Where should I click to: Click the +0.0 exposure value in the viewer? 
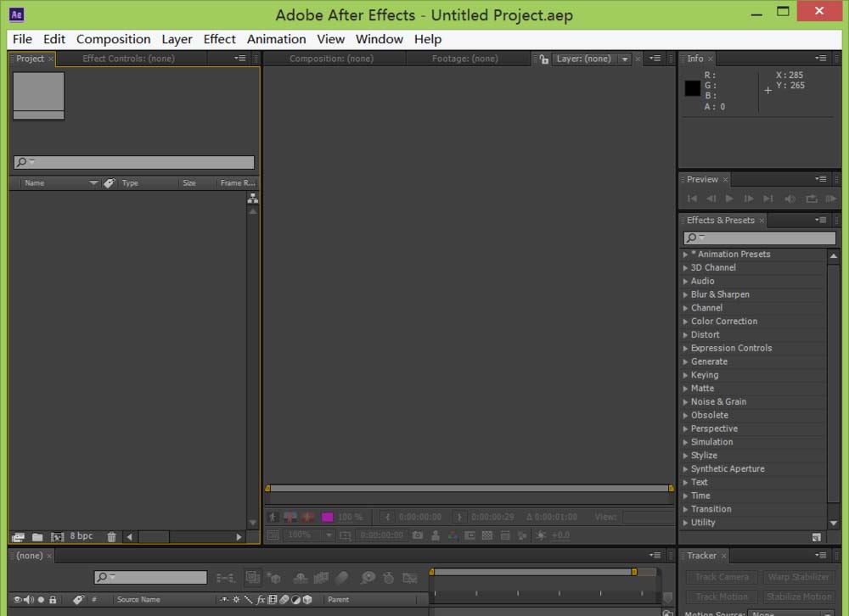coord(560,535)
